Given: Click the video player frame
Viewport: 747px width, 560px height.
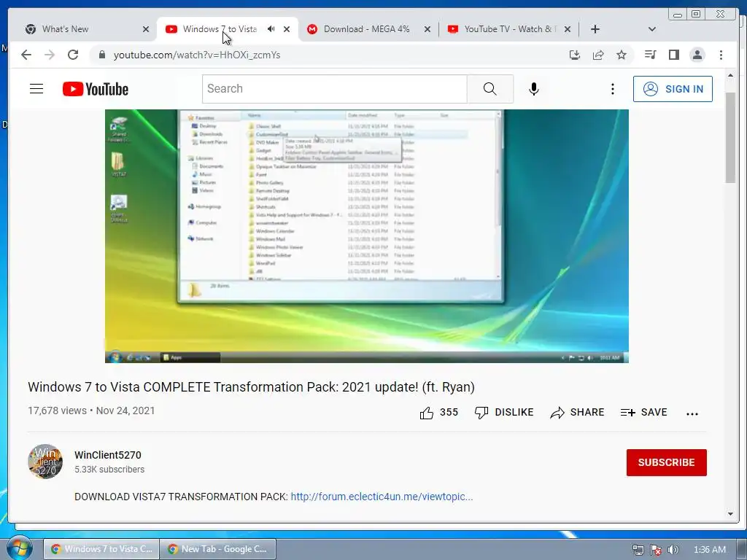Looking at the screenshot, I should (x=367, y=236).
